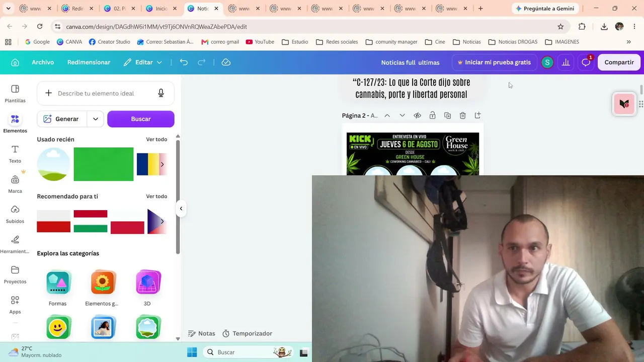
Task: Open the Texto sidebar panel
Action: tap(15, 154)
